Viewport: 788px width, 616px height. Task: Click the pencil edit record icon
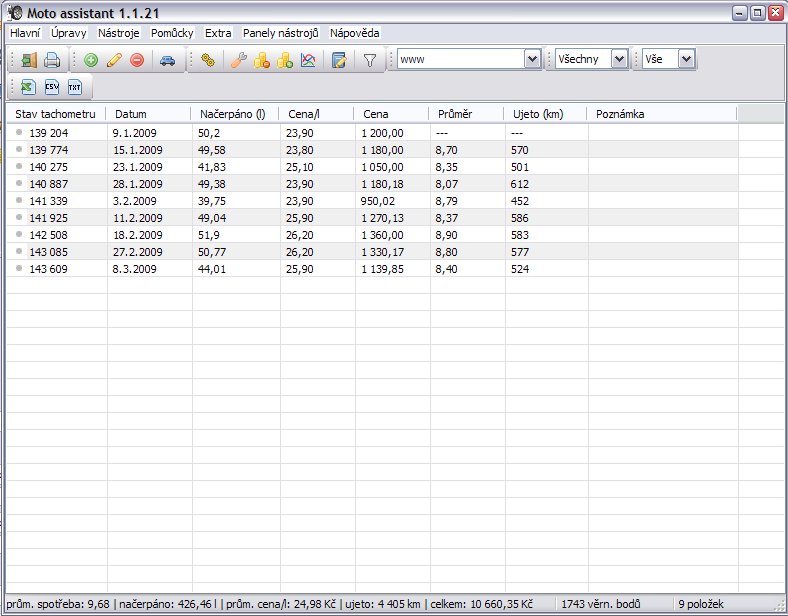coord(114,60)
